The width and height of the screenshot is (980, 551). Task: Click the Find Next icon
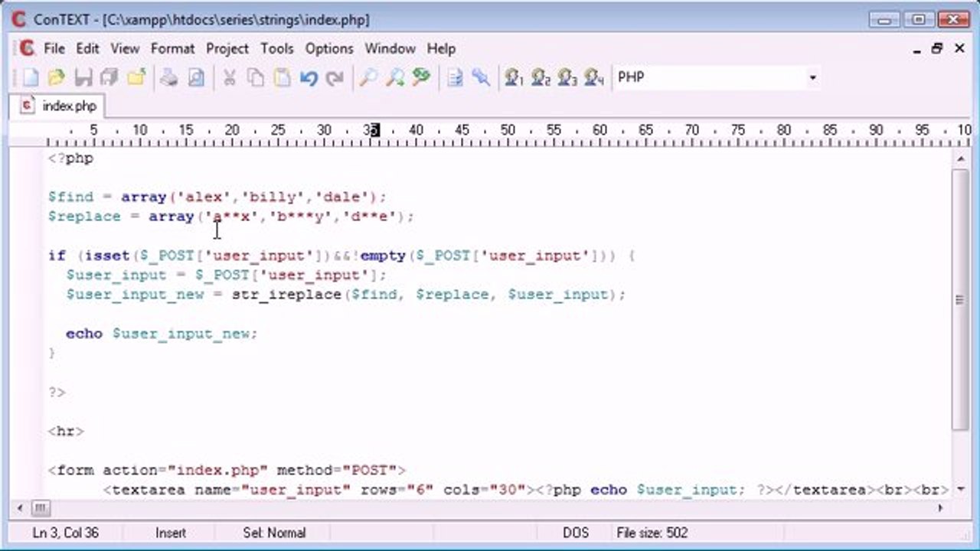(x=395, y=77)
